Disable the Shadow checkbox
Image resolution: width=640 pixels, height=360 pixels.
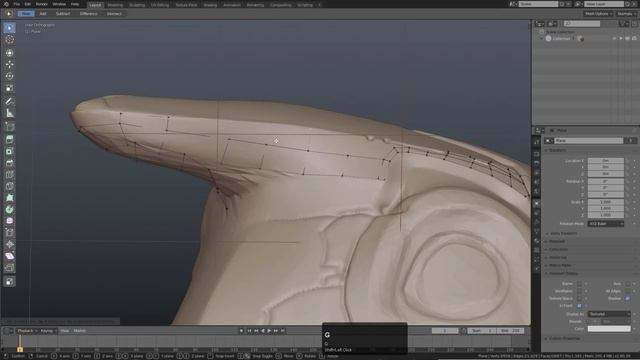[628, 298]
